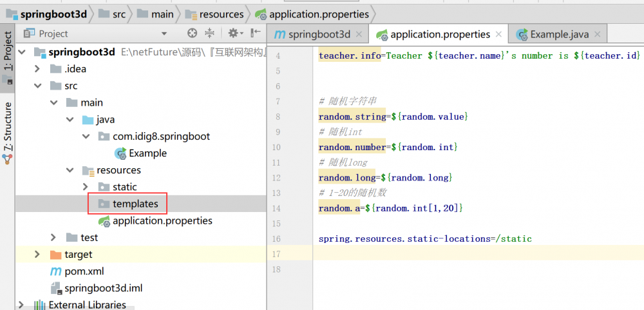Click the Maven m icon beside pom.xml
Image resolution: width=644 pixels, height=310 pixels.
55,271
